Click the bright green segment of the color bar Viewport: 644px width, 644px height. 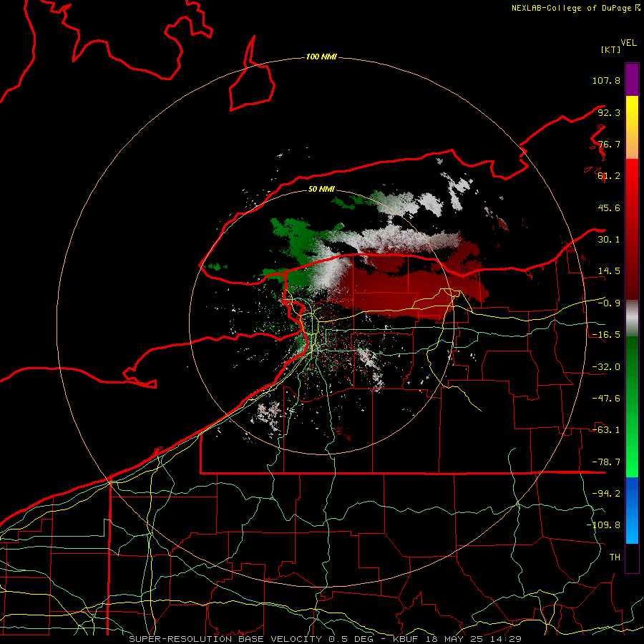pyautogui.click(x=632, y=406)
